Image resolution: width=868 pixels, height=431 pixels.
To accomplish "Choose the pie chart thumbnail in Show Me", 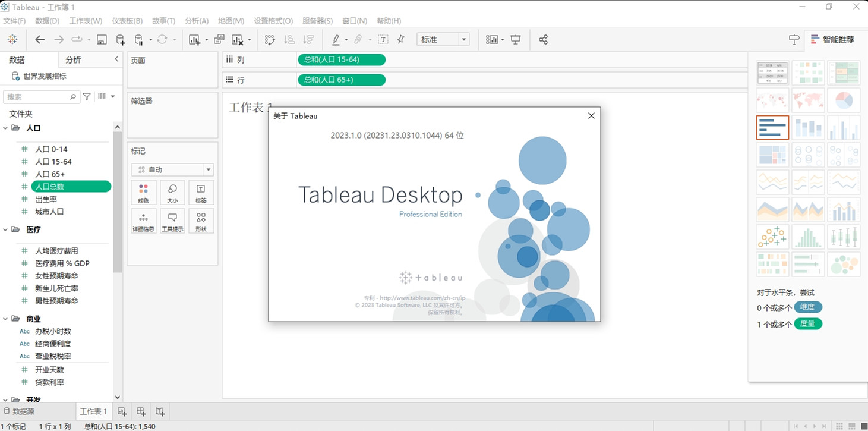I will [x=844, y=100].
